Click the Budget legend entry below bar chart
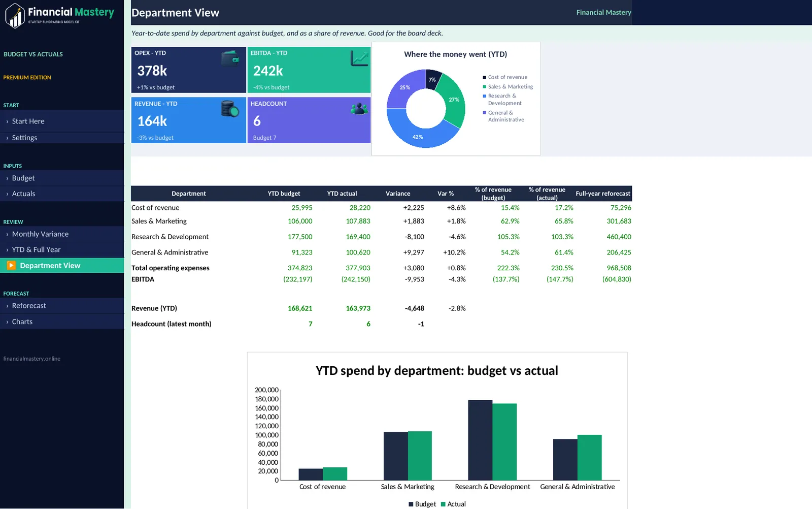 coord(422,504)
